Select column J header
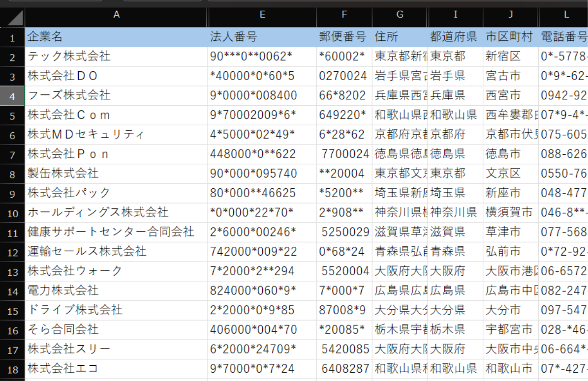Image resolution: width=588 pixels, height=381 pixels. [511, 15]
